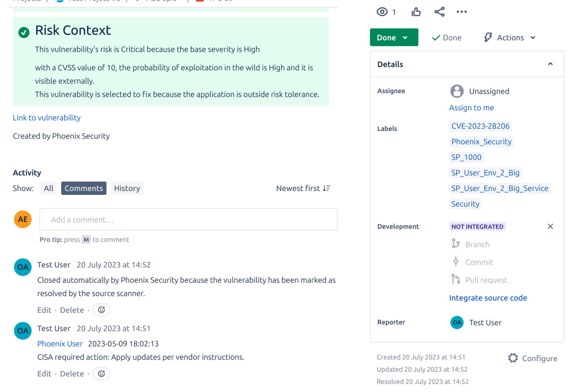
Task: Open the share dialog icon
Action: 439,12
